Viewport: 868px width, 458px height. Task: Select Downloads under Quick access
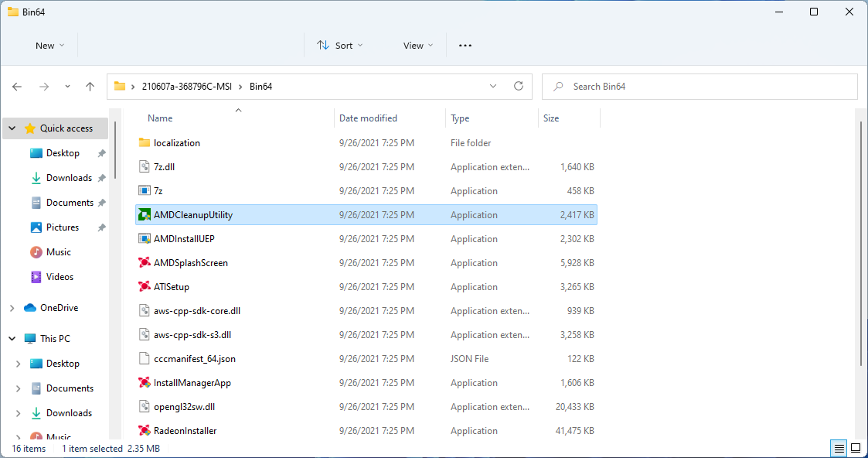click(x=68, y=178)
